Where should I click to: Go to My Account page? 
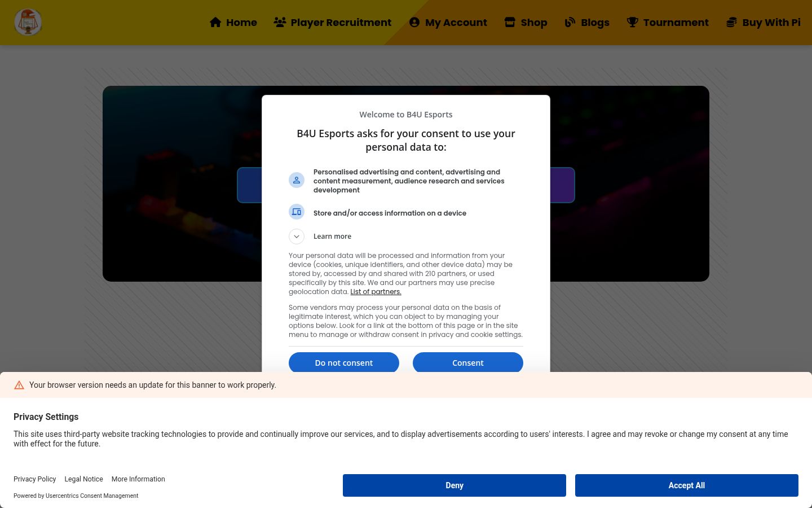pos(448,23)
